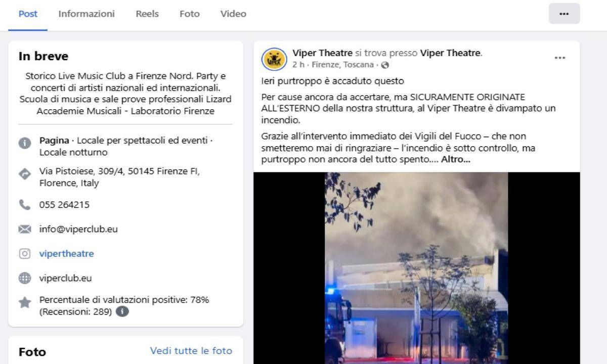Click the Viper Theatre profile avatar
Viewport: 607px width, 364px height.
(274, 59)
